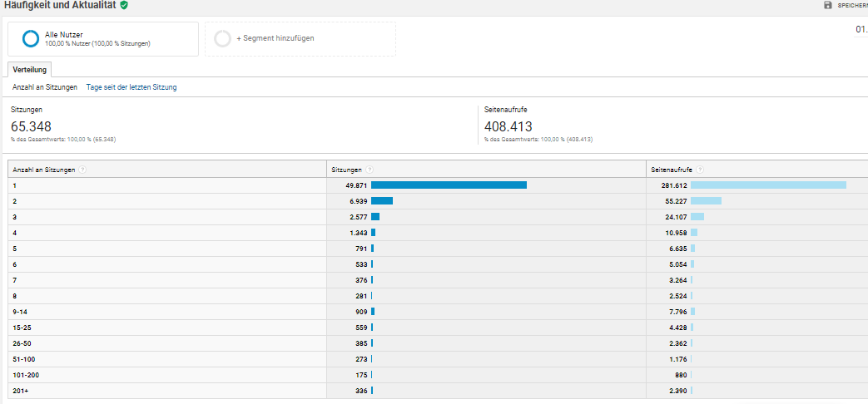Viewport: 868px width, 404px height.
Task: Open Tage seit der letzten Sitzung link
Action: [x=131, y=87]
